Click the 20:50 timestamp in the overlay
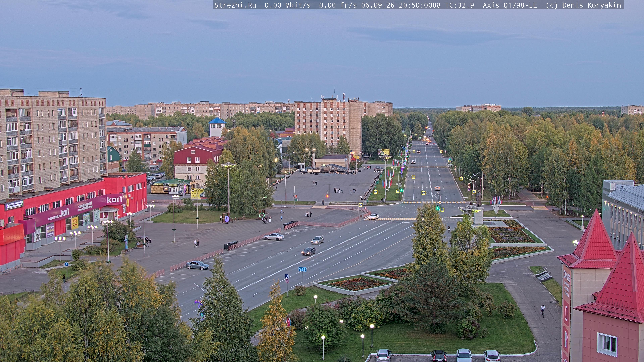644x362 pixels. coord(409,5)
